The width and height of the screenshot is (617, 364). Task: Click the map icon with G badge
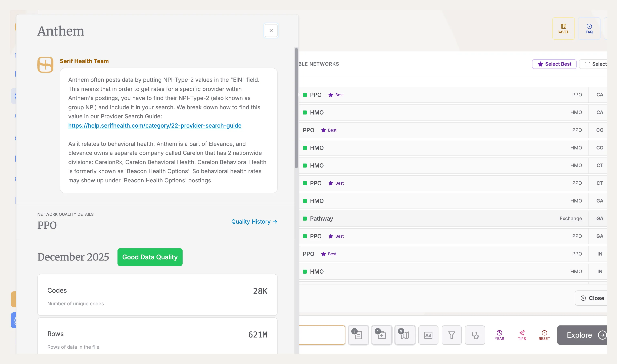(x=405, y=335)
